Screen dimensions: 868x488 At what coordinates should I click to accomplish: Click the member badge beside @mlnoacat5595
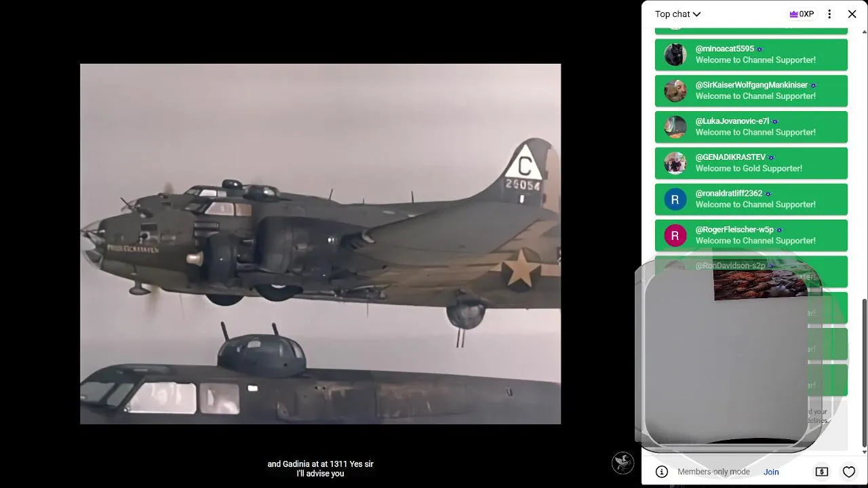tap(759, 49)
